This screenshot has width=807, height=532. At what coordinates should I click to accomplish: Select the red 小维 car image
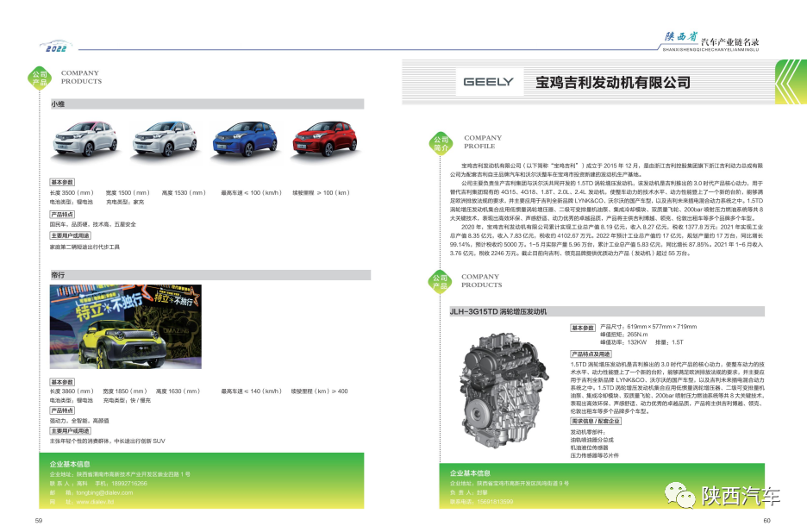coord(325,139)
